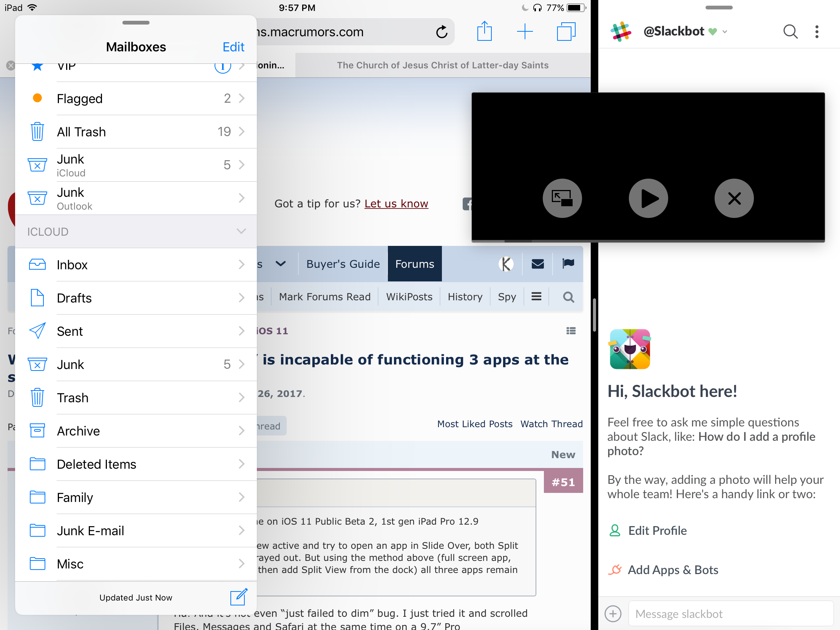Screen dimensions: 840x630
Task: Click Mark Forums Read
Action: pyautogui.click(x=325, y=297)
